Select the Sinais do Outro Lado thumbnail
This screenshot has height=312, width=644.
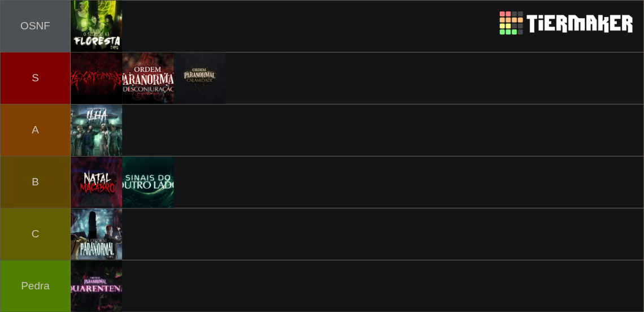pyautogui.click(x=148, y=182)
